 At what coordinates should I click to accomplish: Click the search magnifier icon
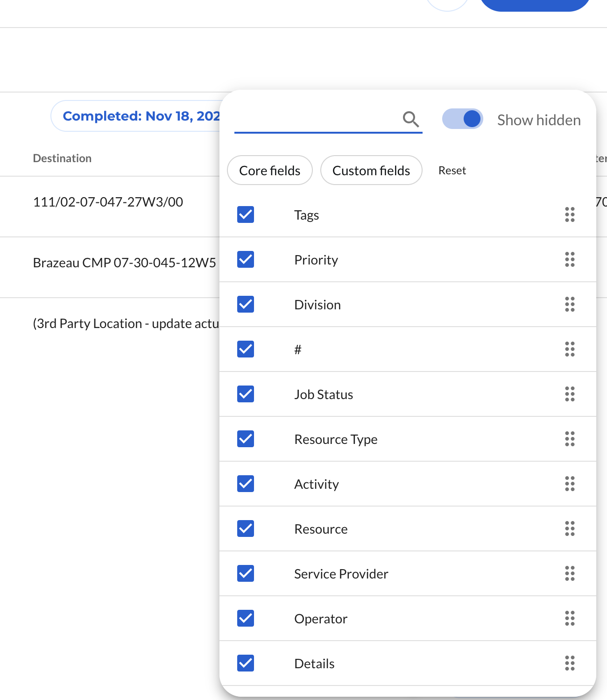click(x=410, y=120)
